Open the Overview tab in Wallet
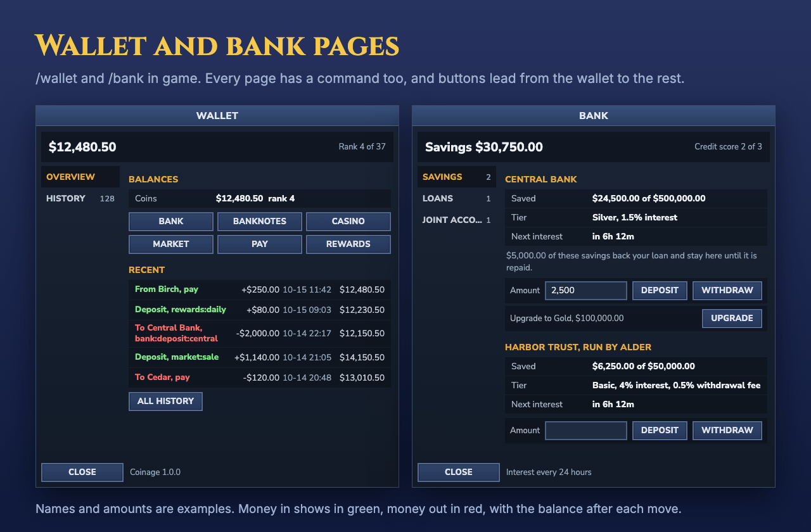The image size is (811, 532). (80, 177)
